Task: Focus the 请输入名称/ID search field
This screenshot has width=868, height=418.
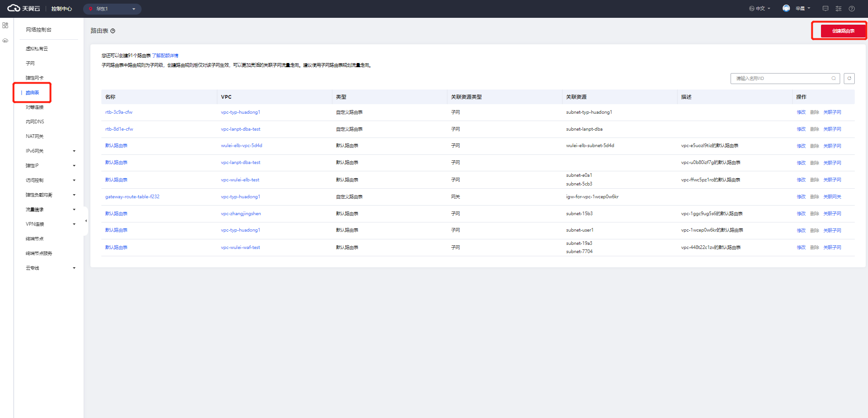Action: click(x=781, y=79)
